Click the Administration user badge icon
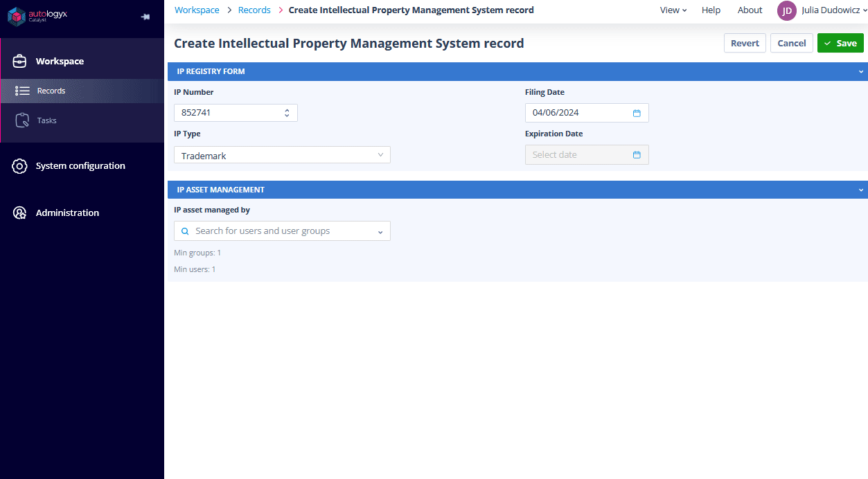 coord(19,213)
